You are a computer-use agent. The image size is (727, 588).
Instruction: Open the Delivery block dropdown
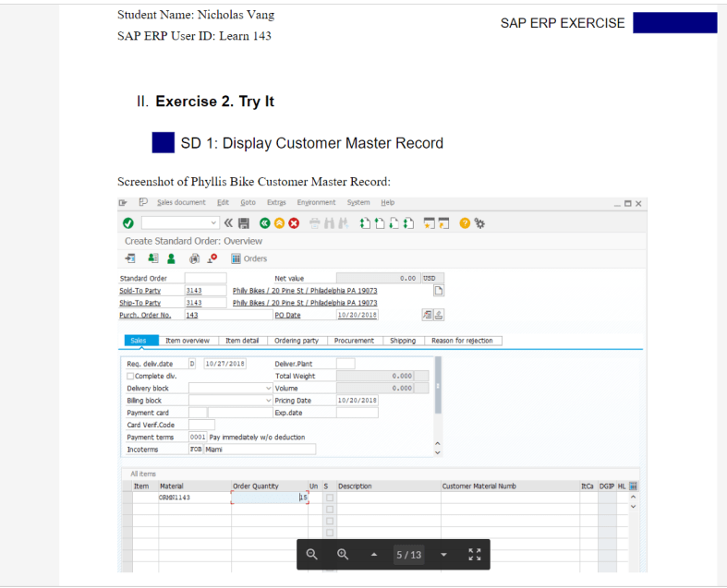click(x=269, y=389)
